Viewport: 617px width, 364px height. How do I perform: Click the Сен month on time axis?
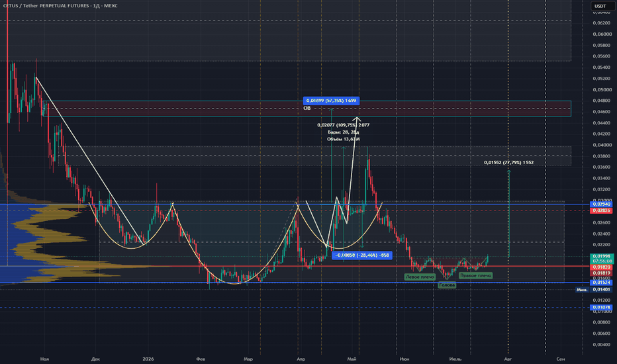[x=561, y=359]
